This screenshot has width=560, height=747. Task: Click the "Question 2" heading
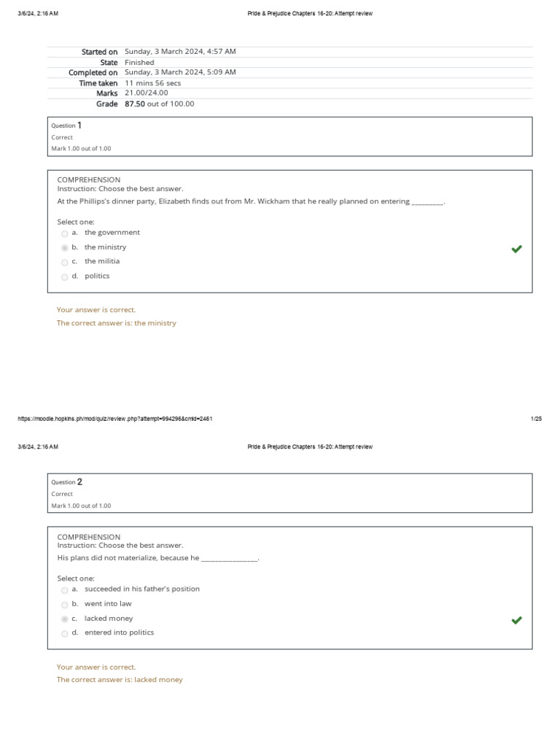66,482
